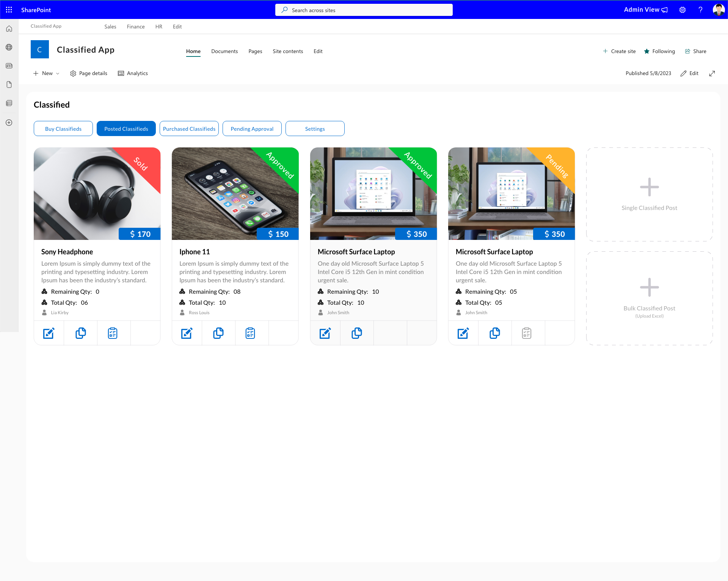This screenshot has width=728, height=581.
Task: Edit the Pending Surface Laptop listing
Action: tap(463, 333)
